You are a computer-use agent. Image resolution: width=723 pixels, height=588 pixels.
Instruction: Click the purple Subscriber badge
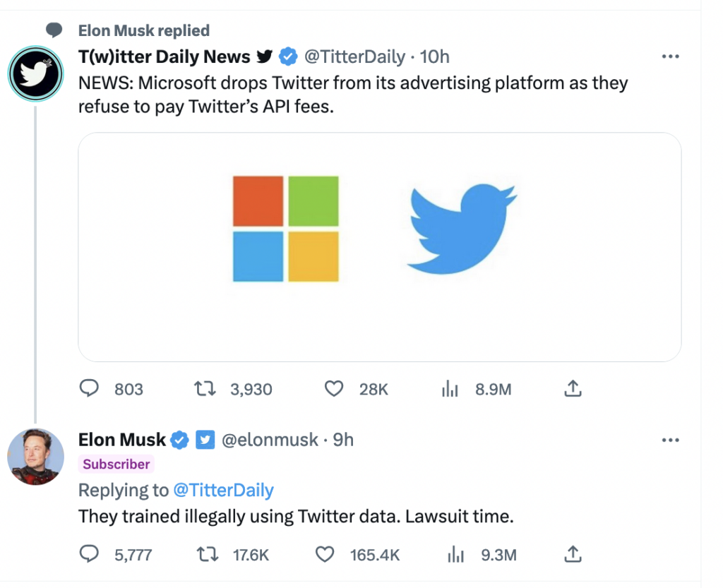coord(116,464)
